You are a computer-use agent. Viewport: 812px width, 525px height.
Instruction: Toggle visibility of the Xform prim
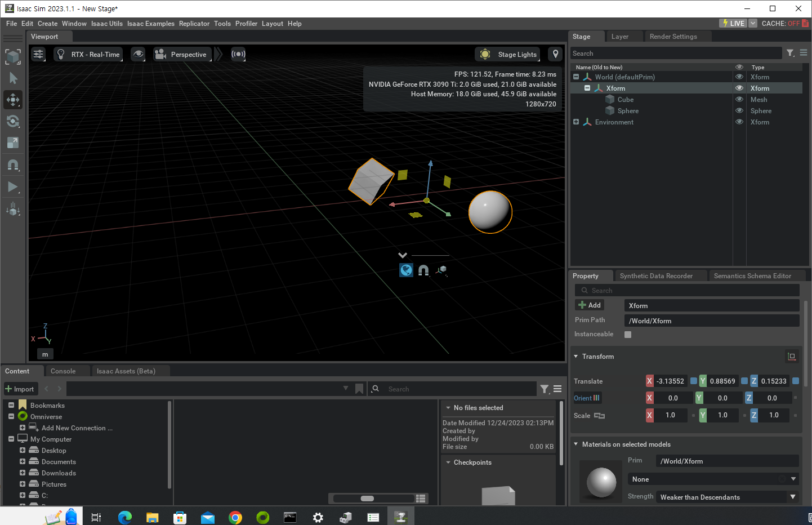[739, 88]
